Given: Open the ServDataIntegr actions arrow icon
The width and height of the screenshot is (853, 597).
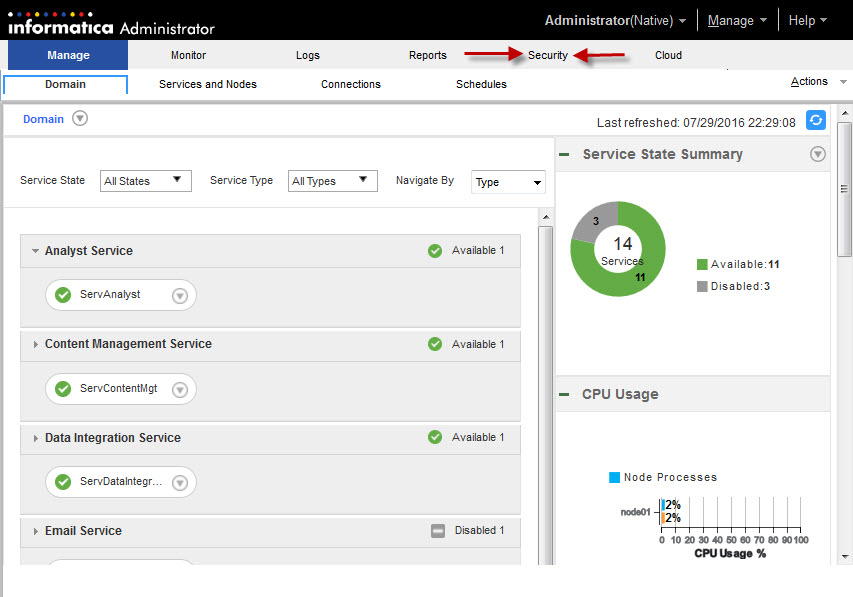Looking at the screenshot, I should [180, 483].
